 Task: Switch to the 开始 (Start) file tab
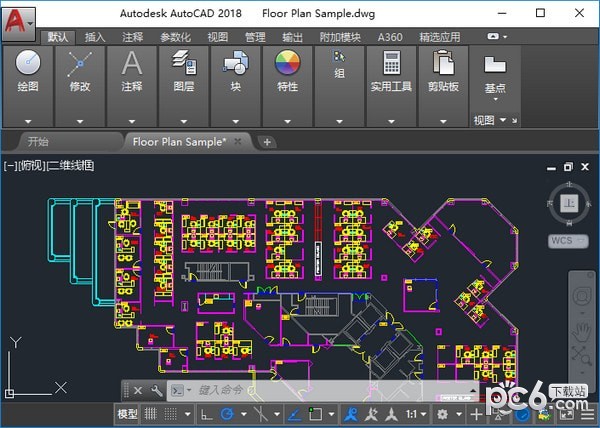[38, 141]
